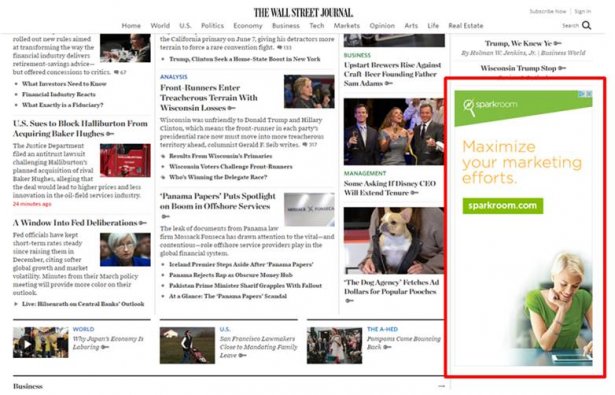Open 'Financial Industry Reacts' link
This screenshot has width=615, height=395.
(58, 94)
